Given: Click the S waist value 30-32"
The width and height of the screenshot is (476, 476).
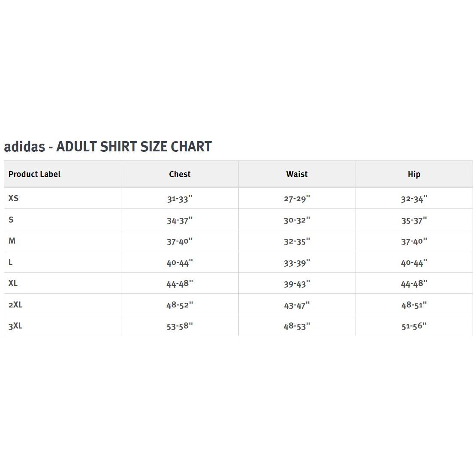Looking at the screenshot, I should pyautogui.click(x=297, y=220).
